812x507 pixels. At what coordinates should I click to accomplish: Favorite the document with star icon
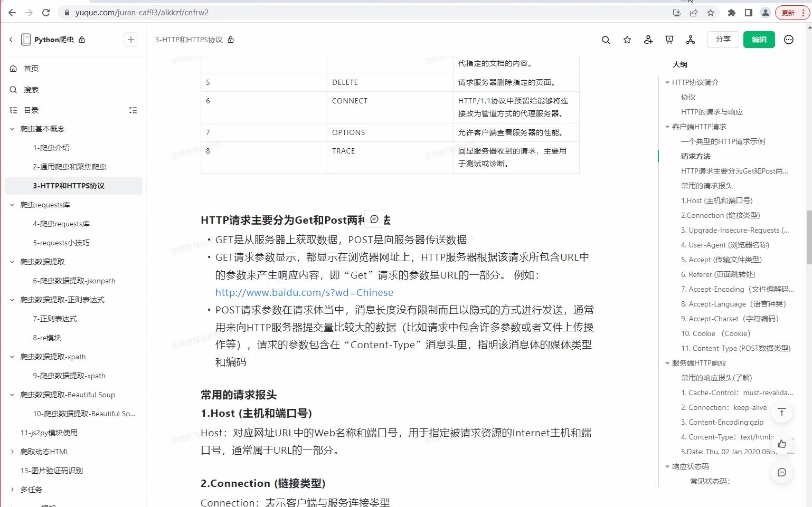627,40
